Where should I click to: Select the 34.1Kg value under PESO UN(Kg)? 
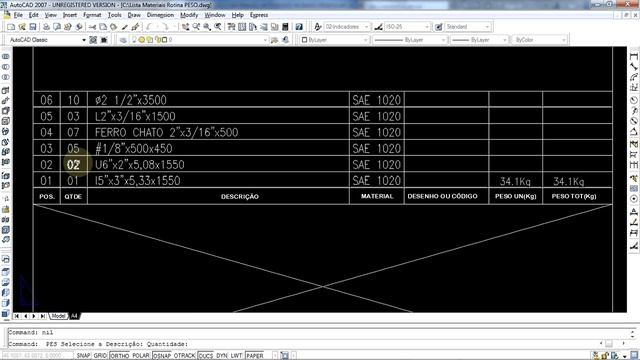515,181
